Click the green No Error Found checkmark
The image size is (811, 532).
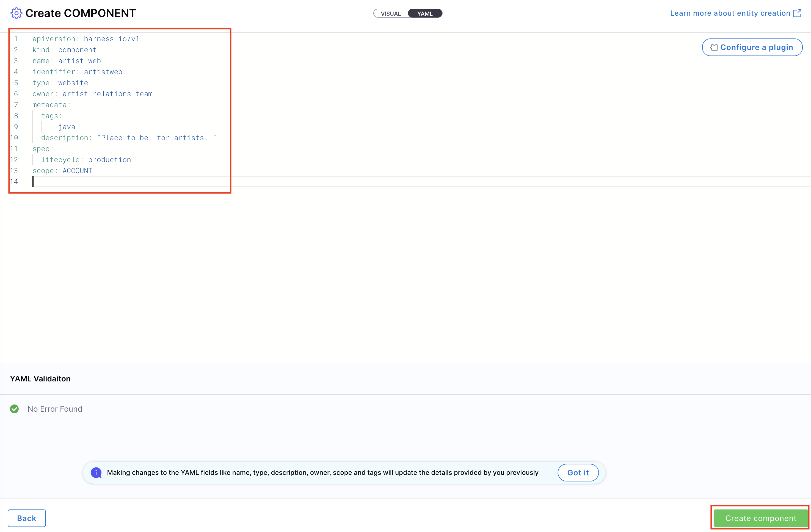click(14, 409)
